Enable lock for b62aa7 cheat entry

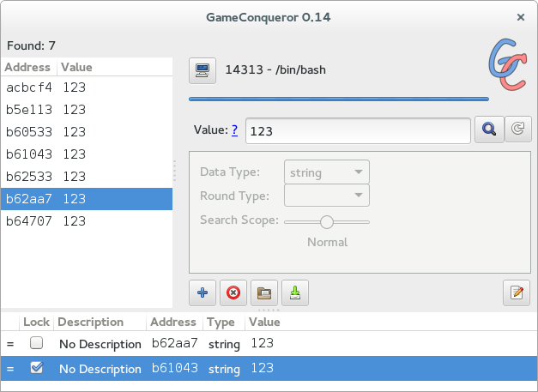coord(36,343)
